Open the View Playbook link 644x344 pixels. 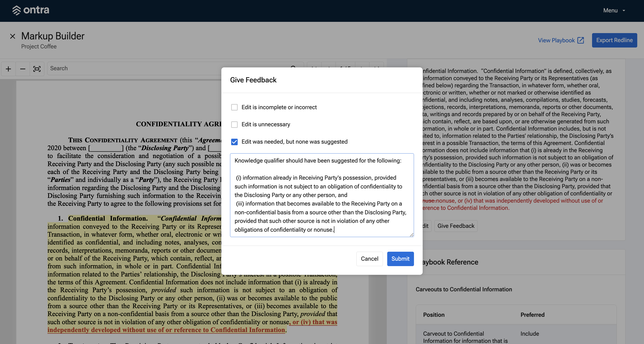[x=561, y=40]
